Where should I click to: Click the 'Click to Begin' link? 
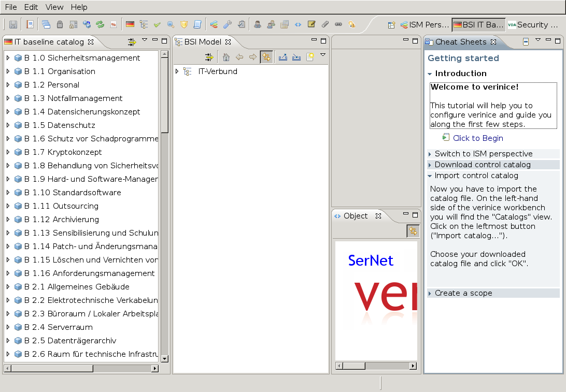478,138
